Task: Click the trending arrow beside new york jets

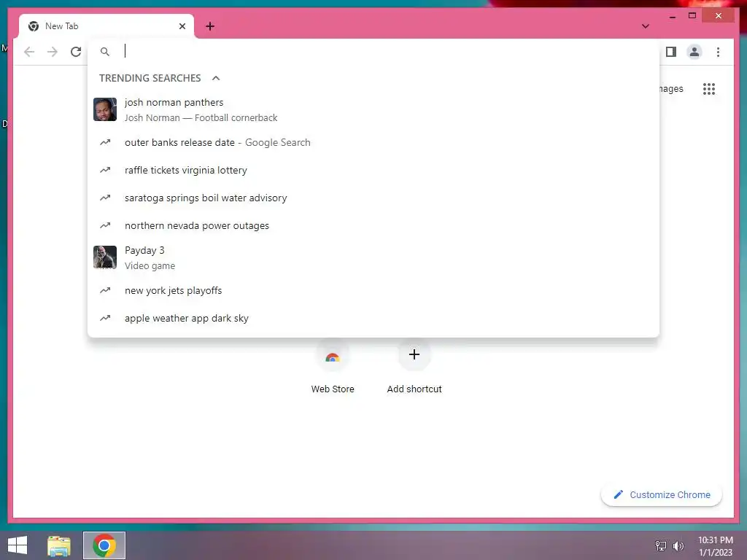Action: click(105, 290)
